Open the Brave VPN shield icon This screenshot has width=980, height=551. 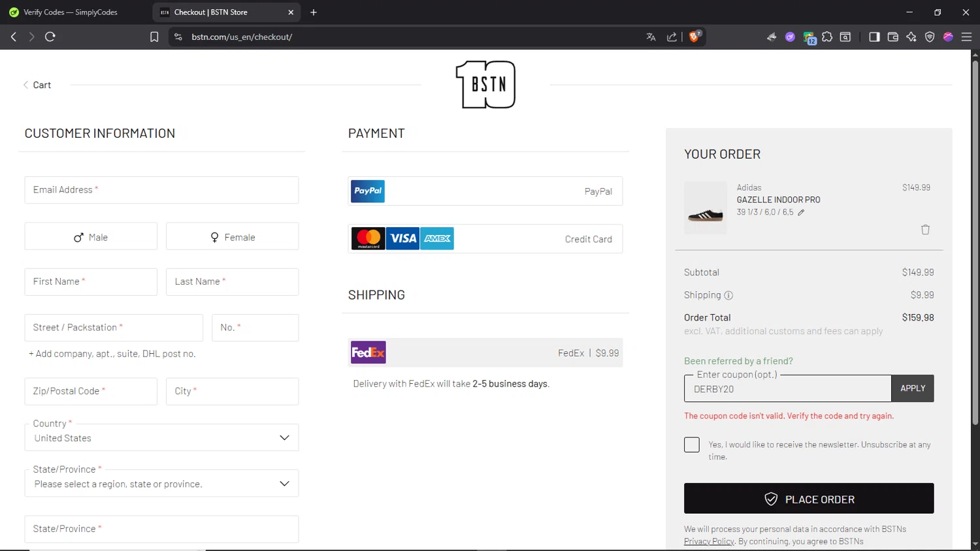930,37
